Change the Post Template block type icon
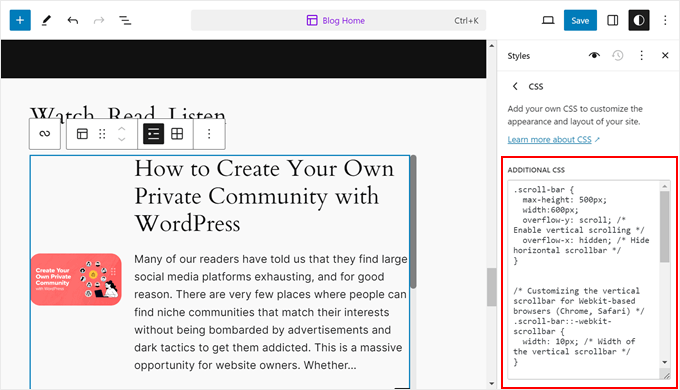 [82, 134]
